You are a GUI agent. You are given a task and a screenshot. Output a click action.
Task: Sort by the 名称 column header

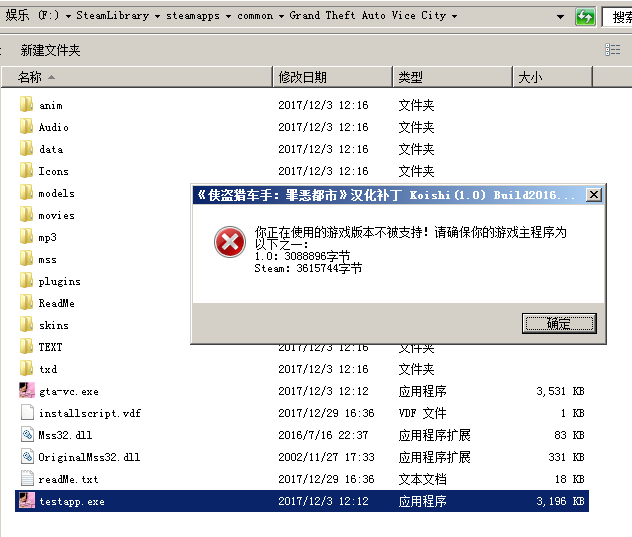[x=137, y=77]
